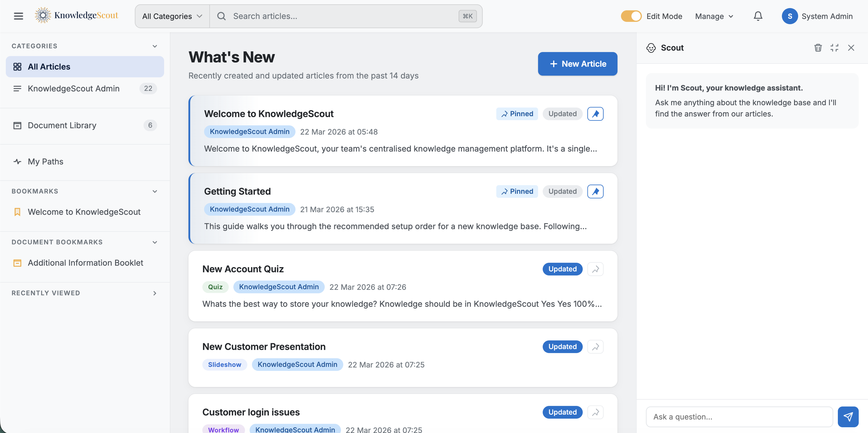Click the Ask a question input

(x=739, y=417)
